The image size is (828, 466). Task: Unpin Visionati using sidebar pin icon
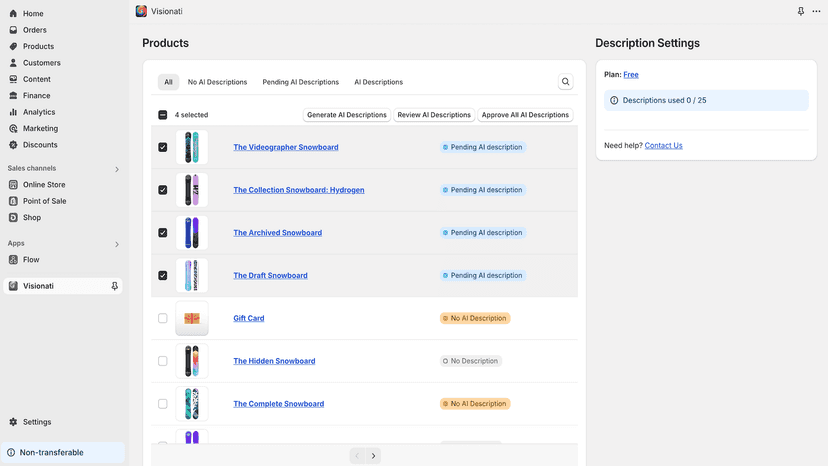pos(115,286)
